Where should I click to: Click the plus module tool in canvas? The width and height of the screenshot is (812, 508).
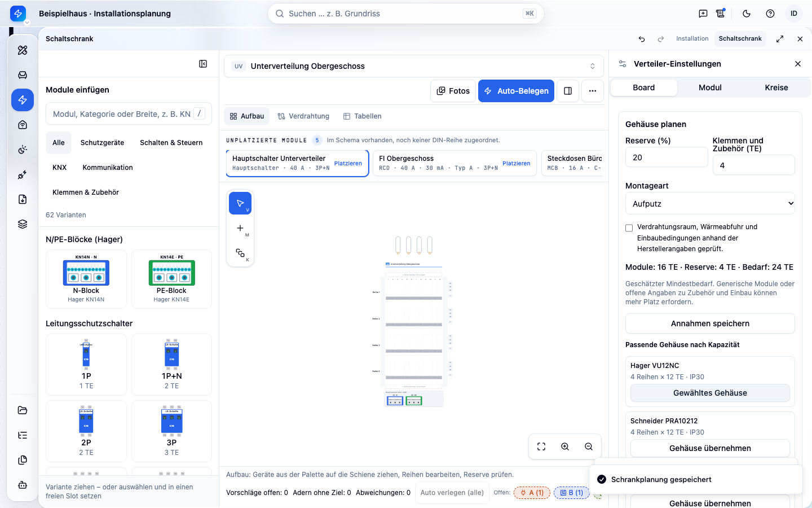(x=240, y=228)
